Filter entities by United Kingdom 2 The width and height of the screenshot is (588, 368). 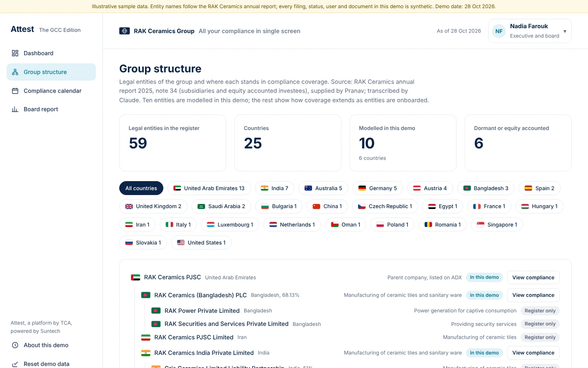[x=153, y=206]
